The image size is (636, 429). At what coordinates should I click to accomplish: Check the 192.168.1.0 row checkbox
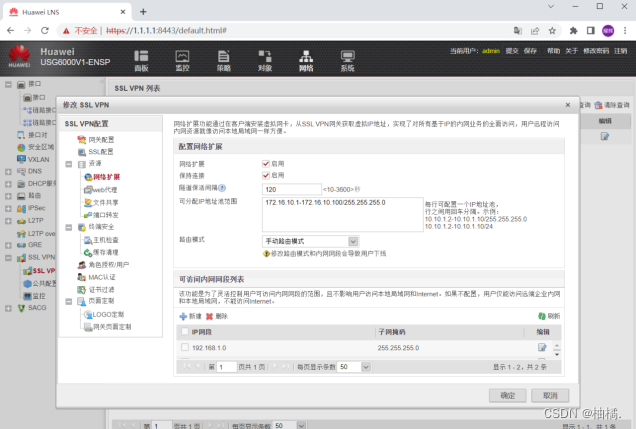click(185, 347)
